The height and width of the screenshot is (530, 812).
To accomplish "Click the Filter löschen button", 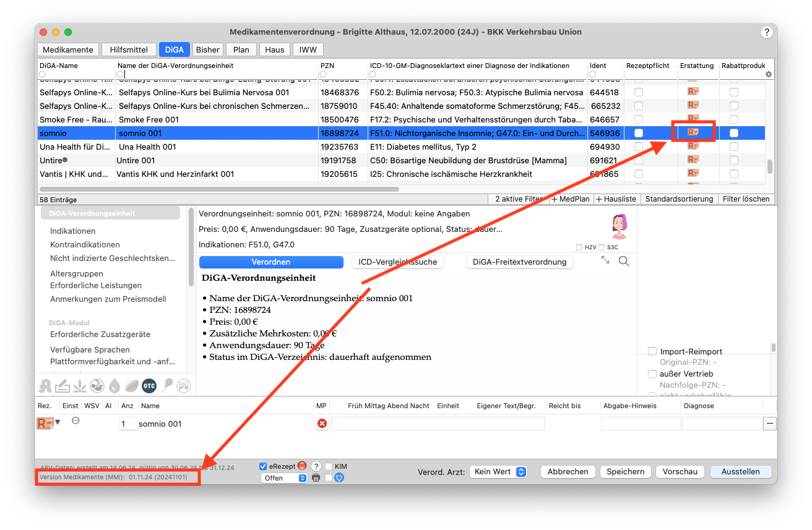I will point(746,199).
